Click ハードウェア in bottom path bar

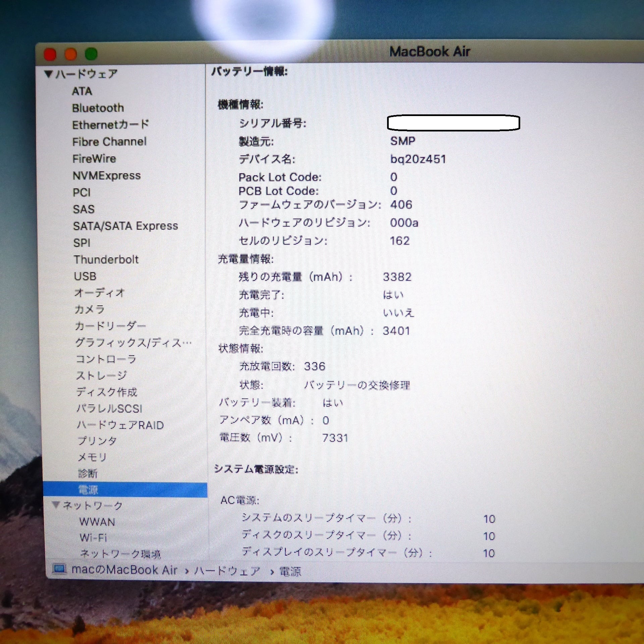[x=227, y=571]
